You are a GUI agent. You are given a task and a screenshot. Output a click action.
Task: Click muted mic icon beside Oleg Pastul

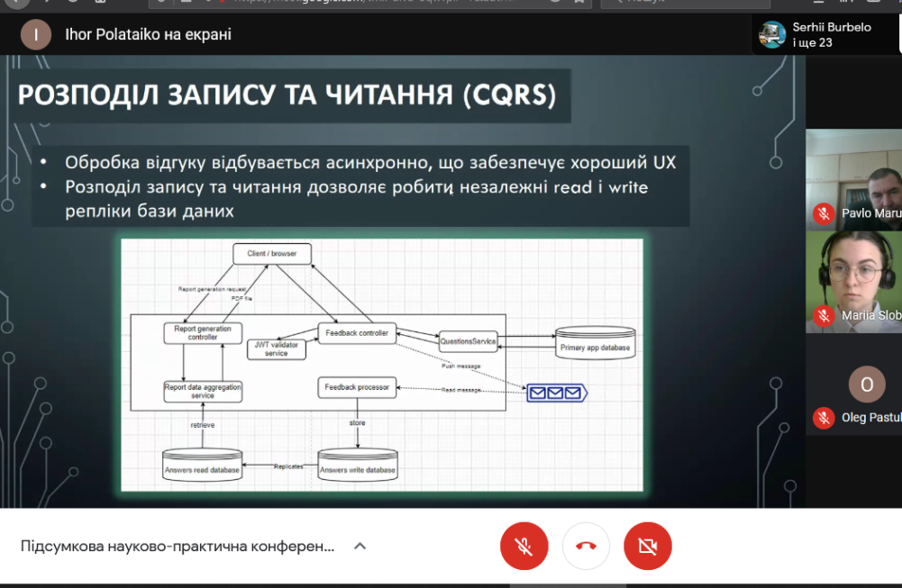click(x=823, y=417)
